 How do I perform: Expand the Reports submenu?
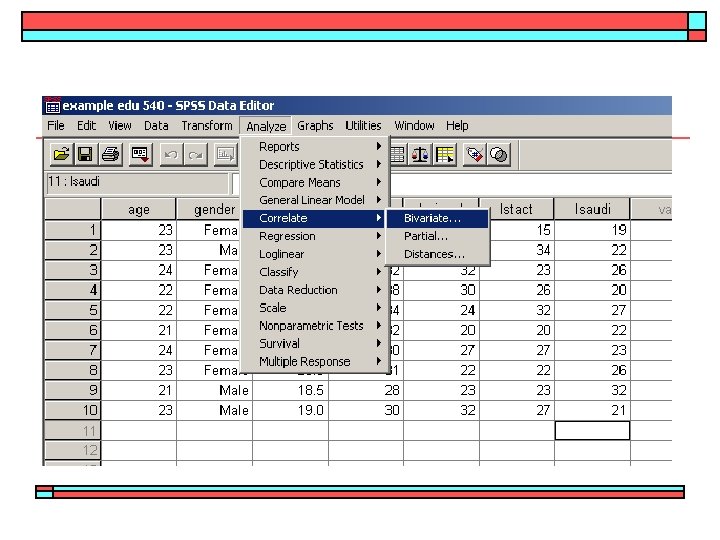(x=315, y=146)
